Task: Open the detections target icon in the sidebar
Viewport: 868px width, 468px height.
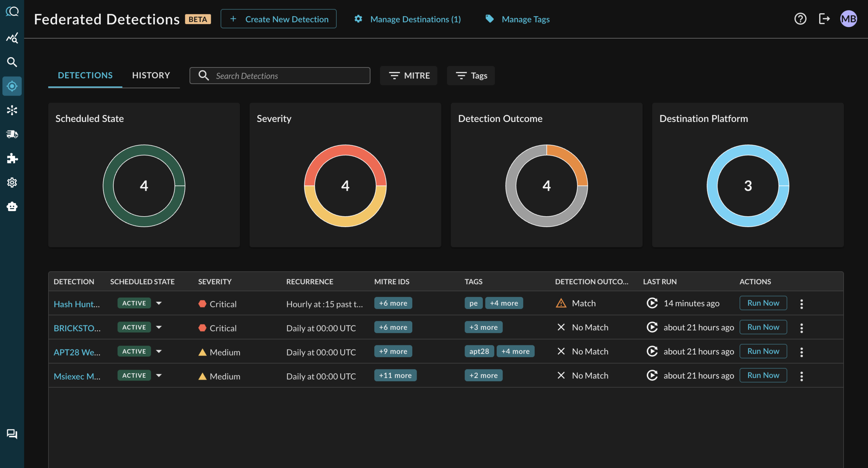Action: coord(12,86)
